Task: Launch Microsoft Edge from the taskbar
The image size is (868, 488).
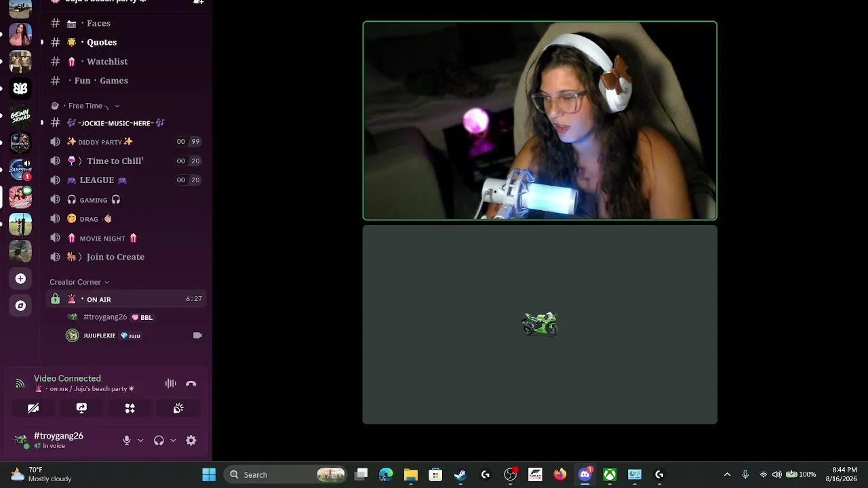Action: [386, 474]
